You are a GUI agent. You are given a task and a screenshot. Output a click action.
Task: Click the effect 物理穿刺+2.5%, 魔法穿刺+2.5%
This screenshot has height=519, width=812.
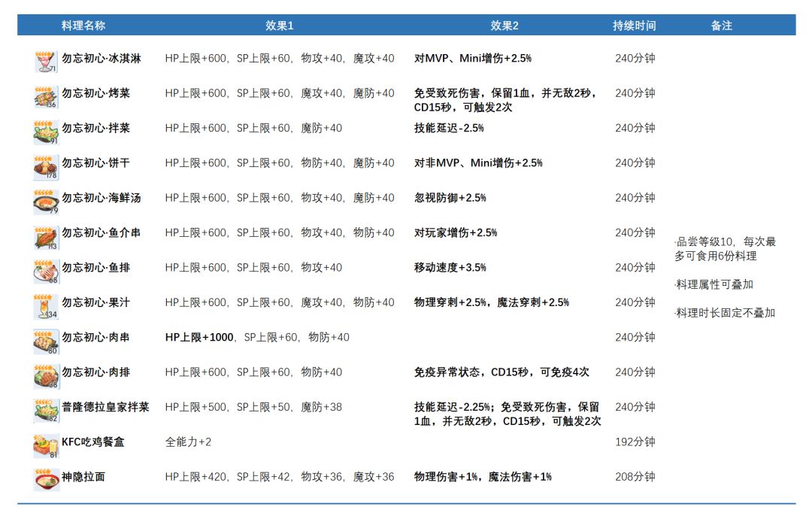[492, 302]
